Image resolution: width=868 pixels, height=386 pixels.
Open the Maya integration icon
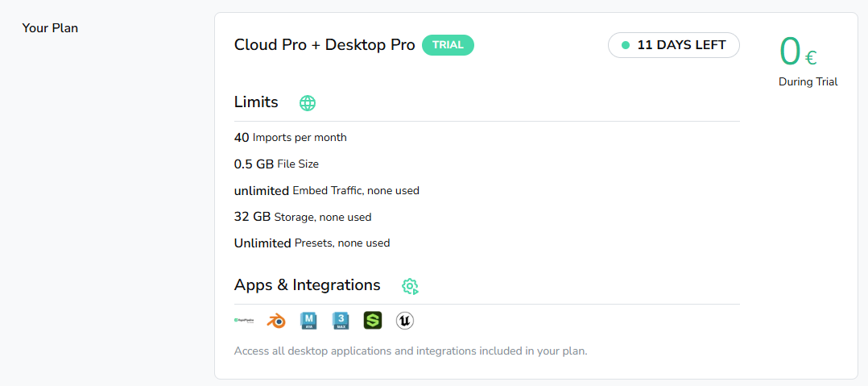308,321
